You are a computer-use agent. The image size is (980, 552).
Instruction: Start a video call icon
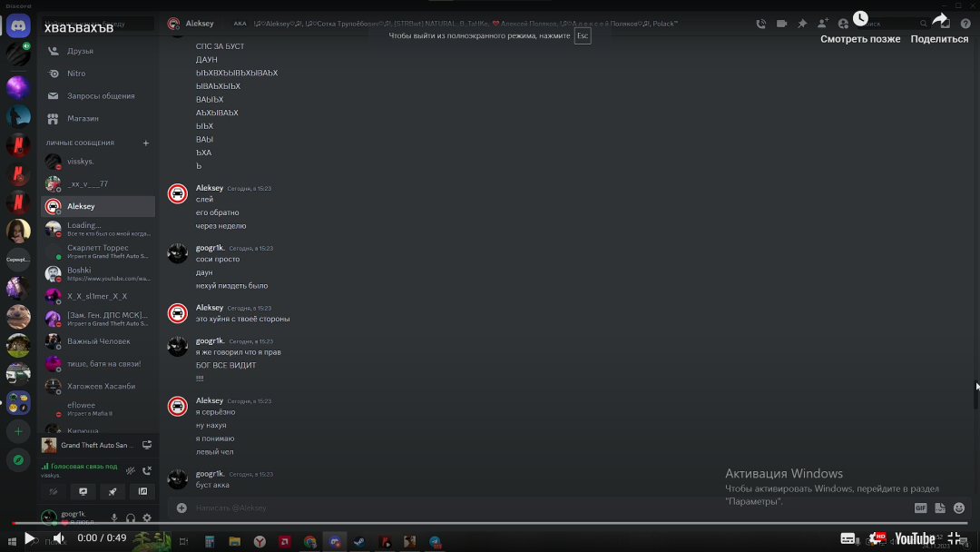point(781,24)
